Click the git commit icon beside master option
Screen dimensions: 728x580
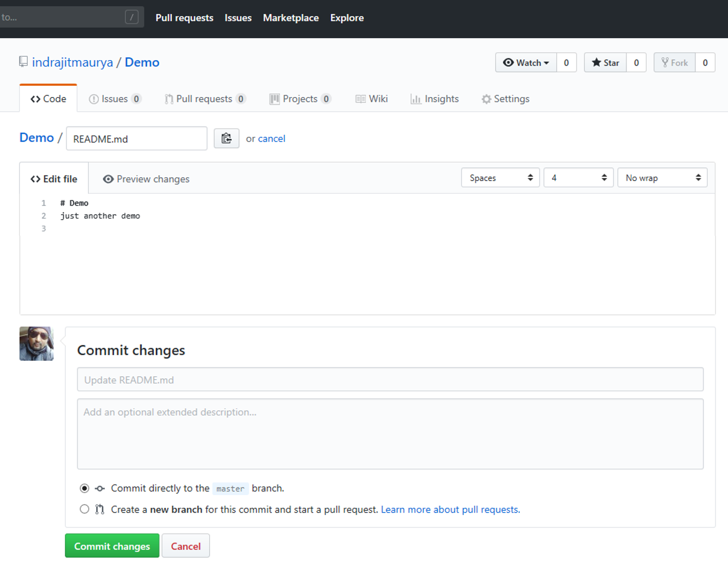[99, 488]
